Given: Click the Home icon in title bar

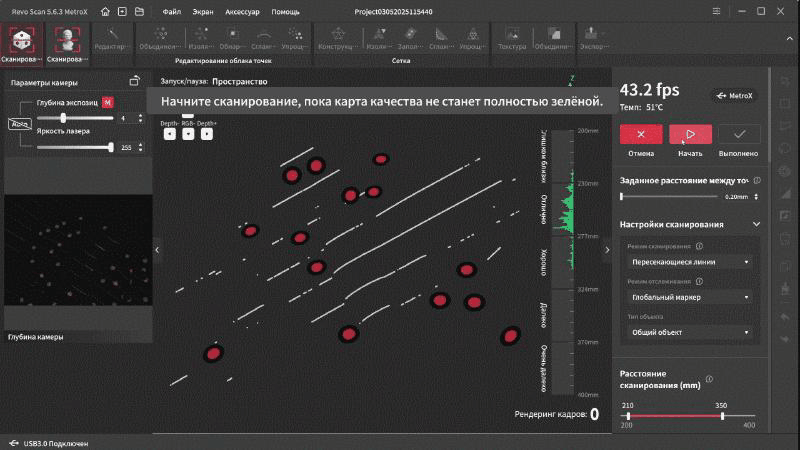Looking at the screenshot, I should click(103, 11).
